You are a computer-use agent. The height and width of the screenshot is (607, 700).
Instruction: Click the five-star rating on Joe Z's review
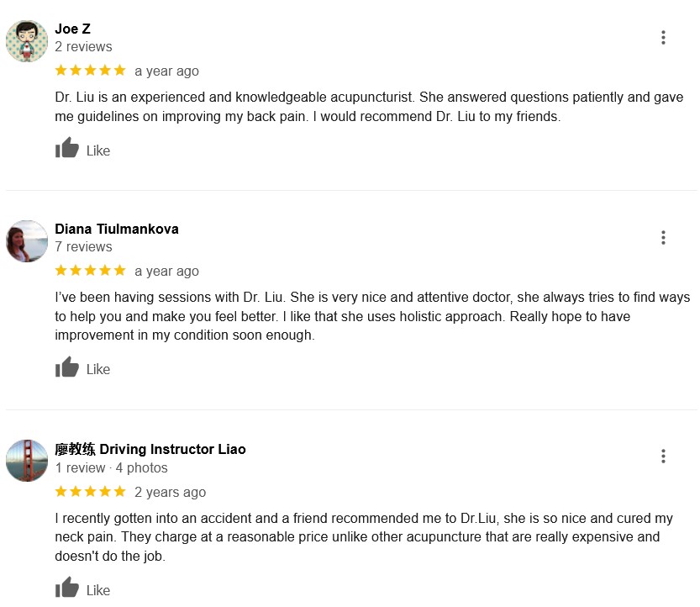pos(90,71)
